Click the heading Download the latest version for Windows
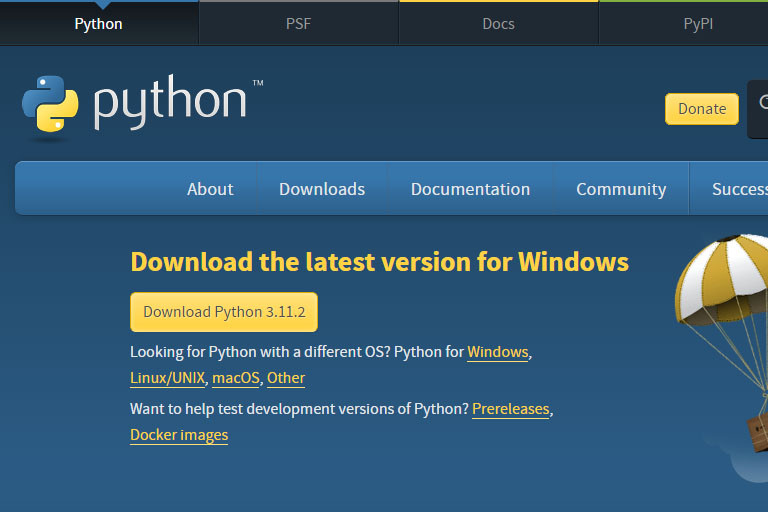The height and width of the screenshot is (512, 768). click(380, 262)
